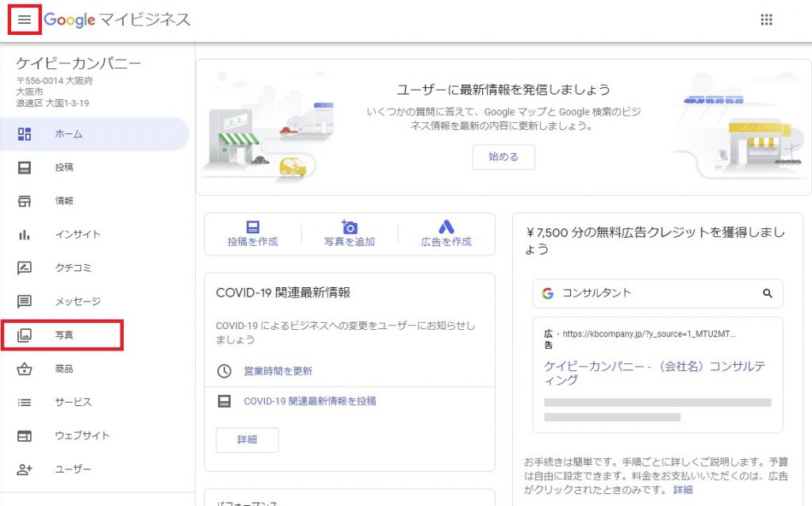Click the 写真を追加 camera icon
This screenshot has width=812, height=506.
pyautogui.click(x=350, y=226)
